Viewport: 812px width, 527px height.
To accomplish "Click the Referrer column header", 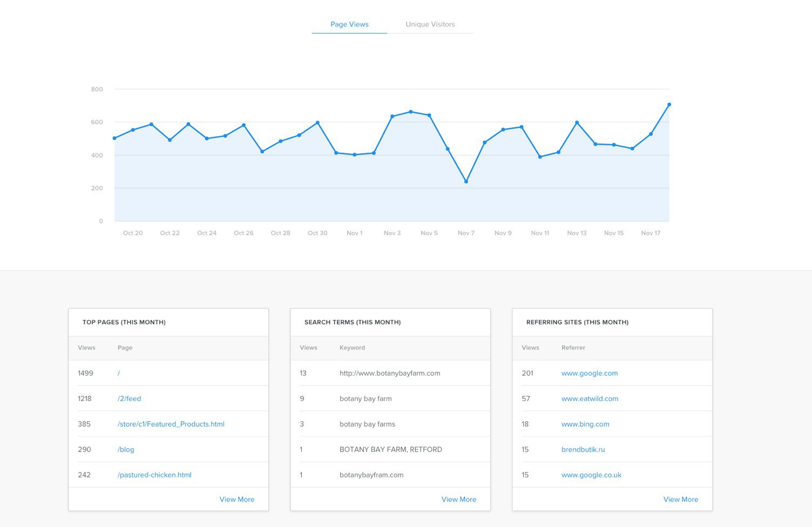I will (573, 348).
